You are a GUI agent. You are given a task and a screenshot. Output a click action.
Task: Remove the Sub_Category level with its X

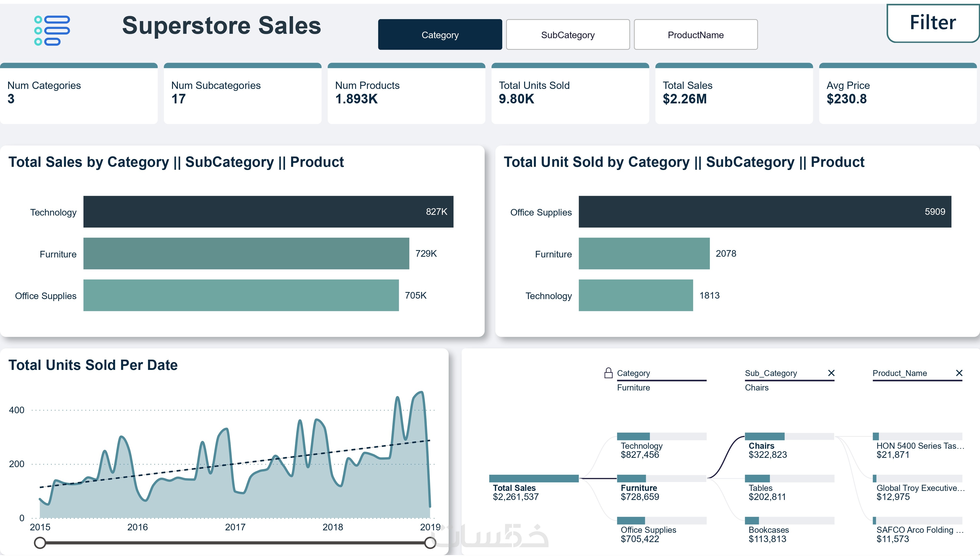tap(831, 373)
